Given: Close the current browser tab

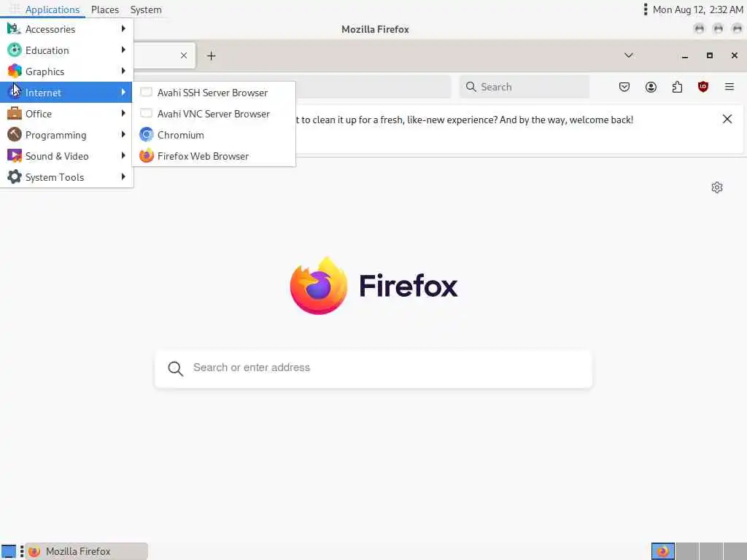Looking at the screenshot, I should [x=183, y=55].
